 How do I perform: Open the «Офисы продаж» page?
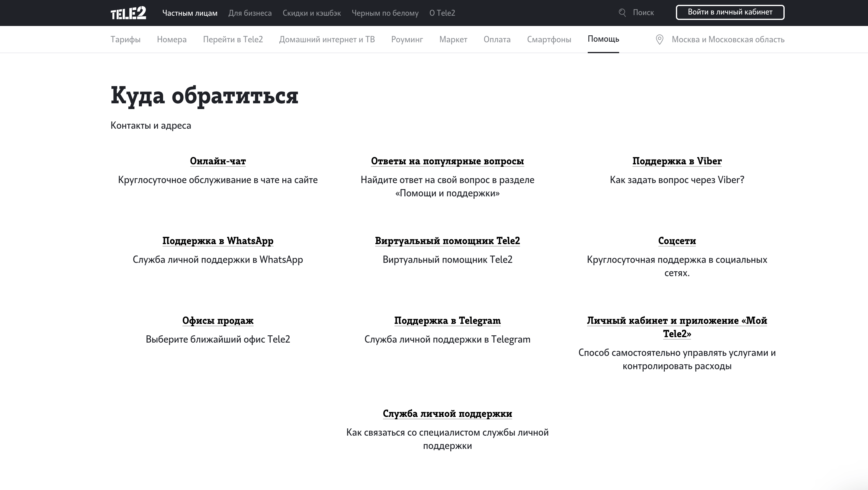pyautogui.click(x=218, y=321)
